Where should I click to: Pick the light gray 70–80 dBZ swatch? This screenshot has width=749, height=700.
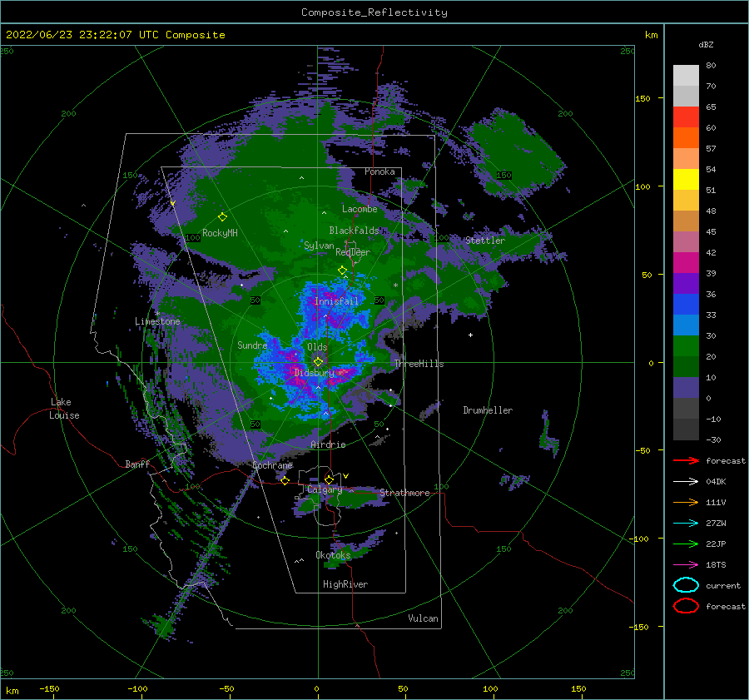coord(686,76)
